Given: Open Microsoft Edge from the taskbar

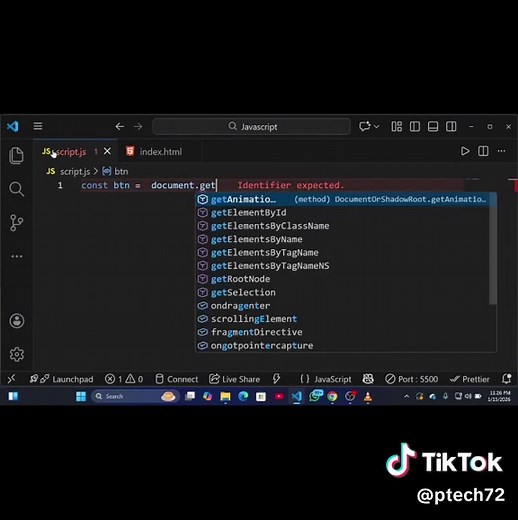Looking at the screenshot, I should [x=243, y=396].
